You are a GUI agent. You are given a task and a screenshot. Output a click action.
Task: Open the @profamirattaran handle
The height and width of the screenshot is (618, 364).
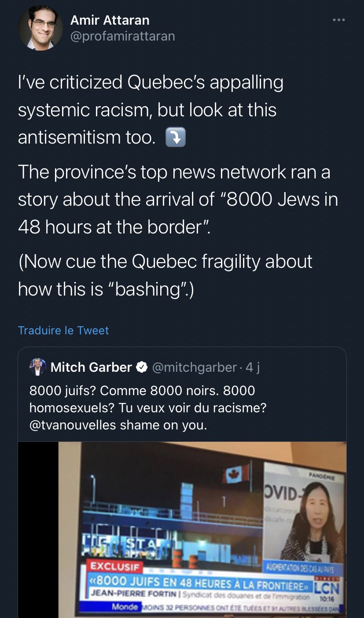[123, 36]
